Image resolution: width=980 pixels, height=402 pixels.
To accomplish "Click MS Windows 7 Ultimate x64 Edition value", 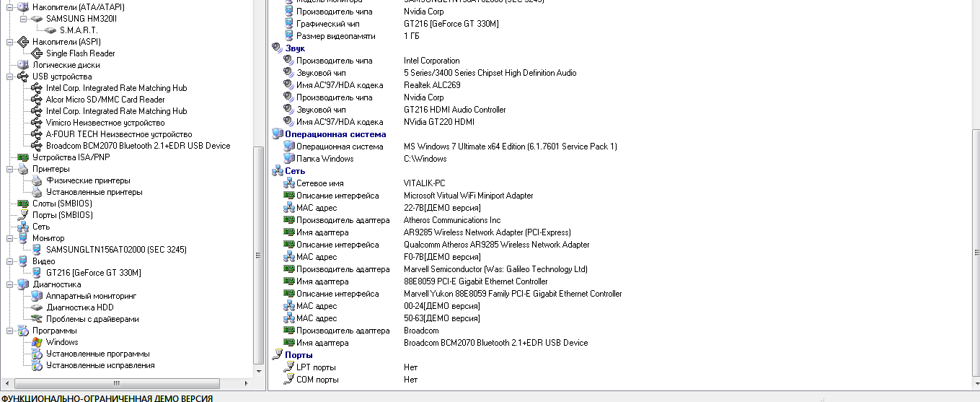I will pos(511,147).
